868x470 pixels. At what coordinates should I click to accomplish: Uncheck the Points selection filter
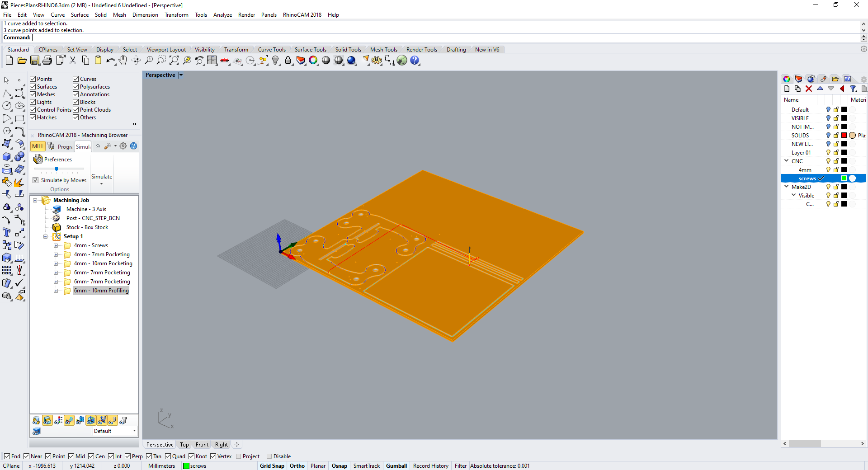[x=33, y=79]
